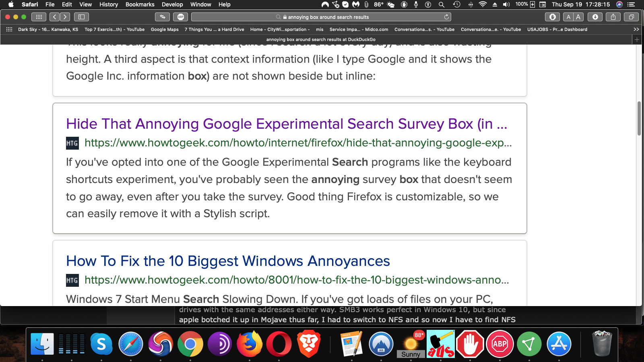644x362 pixels.
Task: Click the larger text size A button
Action: [578, 17]
